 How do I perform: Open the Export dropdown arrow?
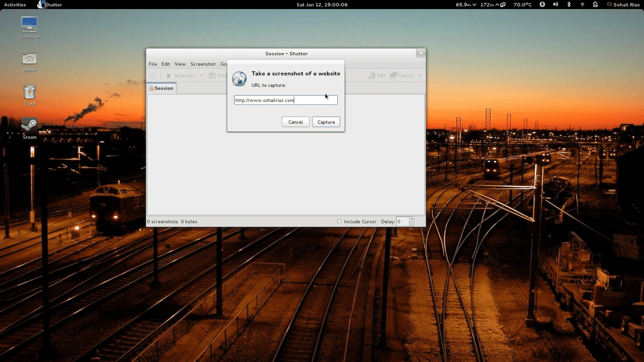click(x=421, y=75)
